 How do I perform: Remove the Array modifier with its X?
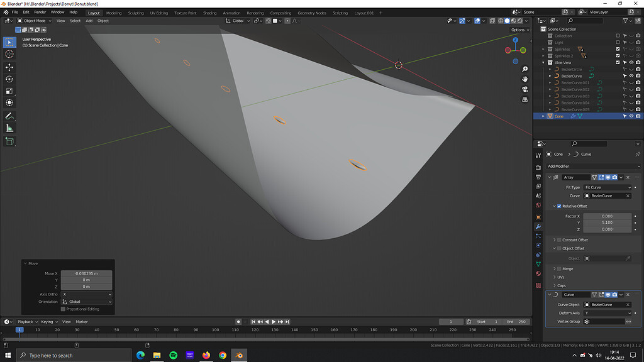tap(628, 177)
